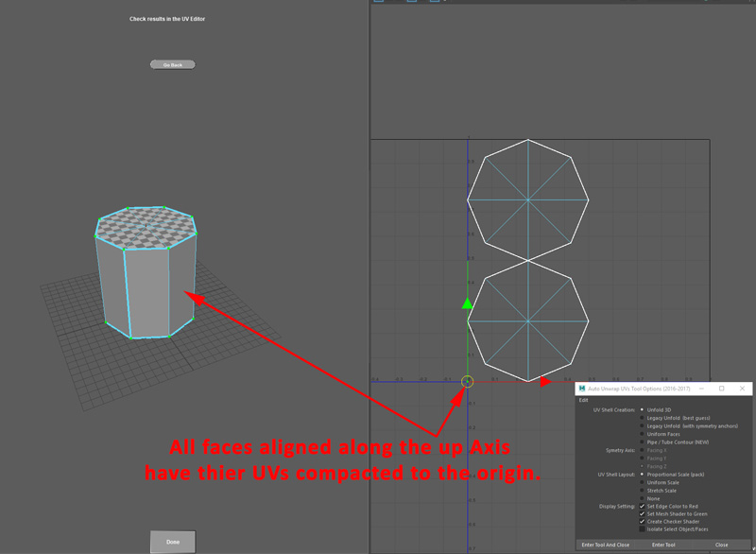Click the Maya logo in the dialog title bar
The width and height of the screenshot is (756, 554).
point(581,388)
